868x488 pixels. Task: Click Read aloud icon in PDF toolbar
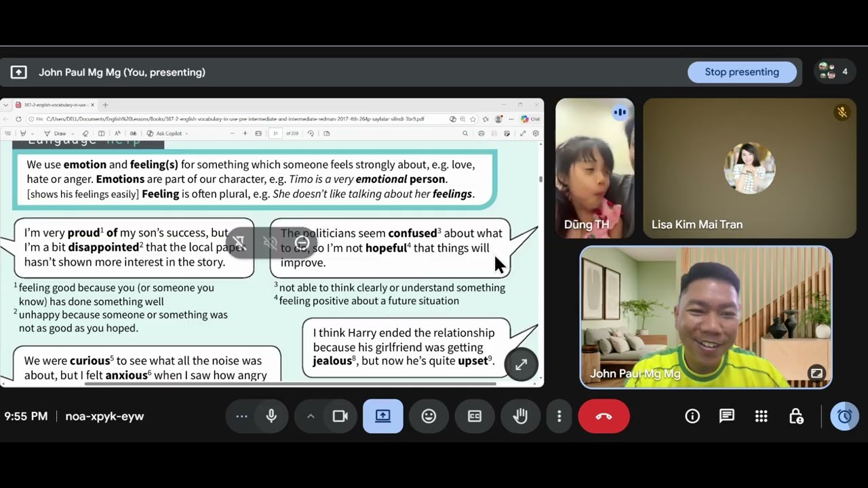(117, 134)
